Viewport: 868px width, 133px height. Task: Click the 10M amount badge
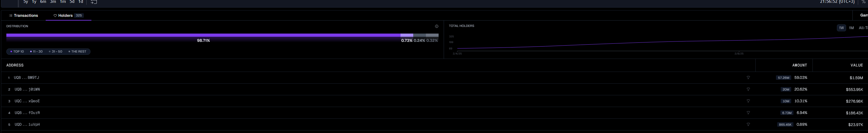point(786,101)
